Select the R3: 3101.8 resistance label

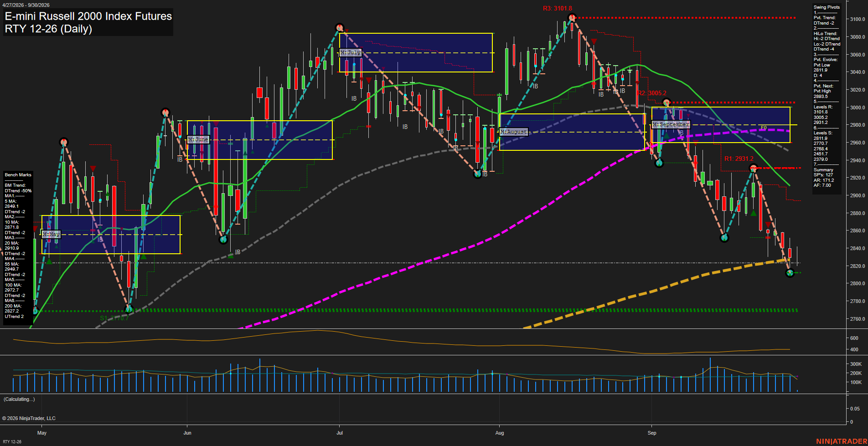coord(557,8)
